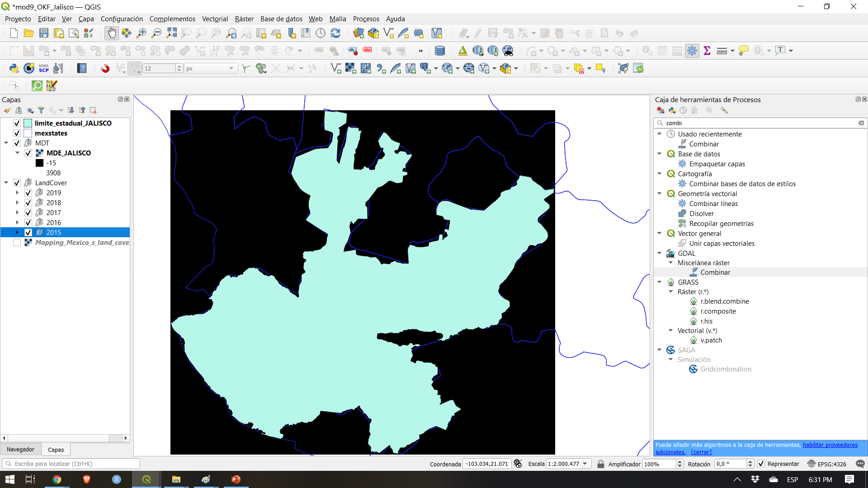Toggle the Representar render checkbox
This screenshot has width=868, height=488.
(x=761, y=464)
